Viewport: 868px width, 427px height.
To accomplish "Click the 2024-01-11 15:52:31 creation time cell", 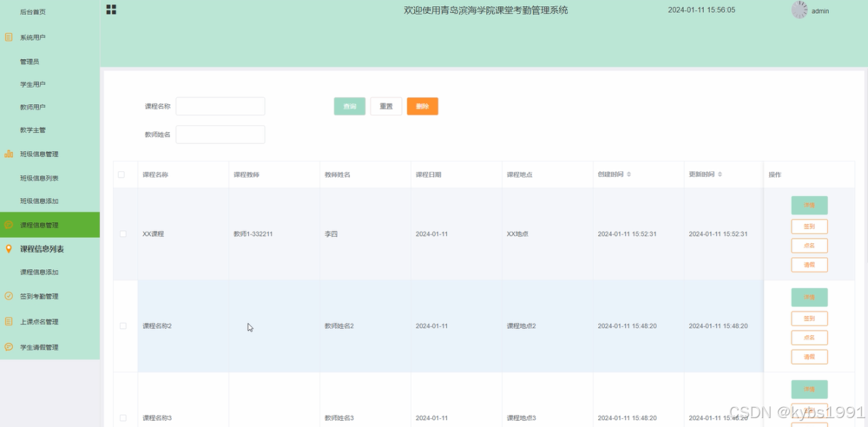I will click(x=627, y=234).
